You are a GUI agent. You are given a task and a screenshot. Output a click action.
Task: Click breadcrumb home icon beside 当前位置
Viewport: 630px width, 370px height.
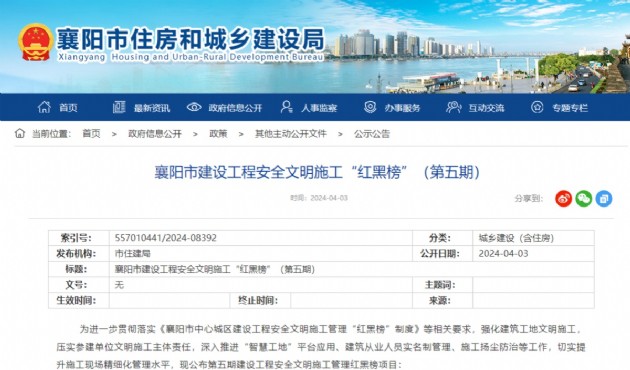point(20,133)
